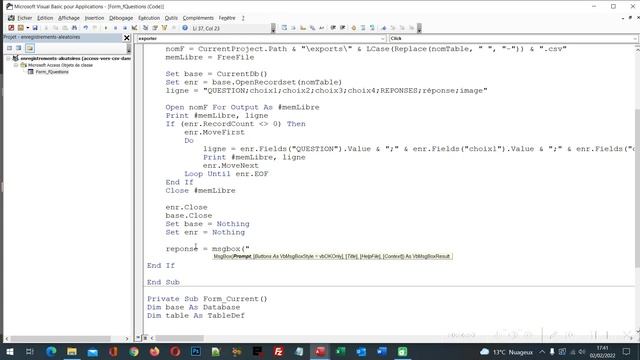Click the 'Loop Until enr.EOF' line

tap(226, 174)
